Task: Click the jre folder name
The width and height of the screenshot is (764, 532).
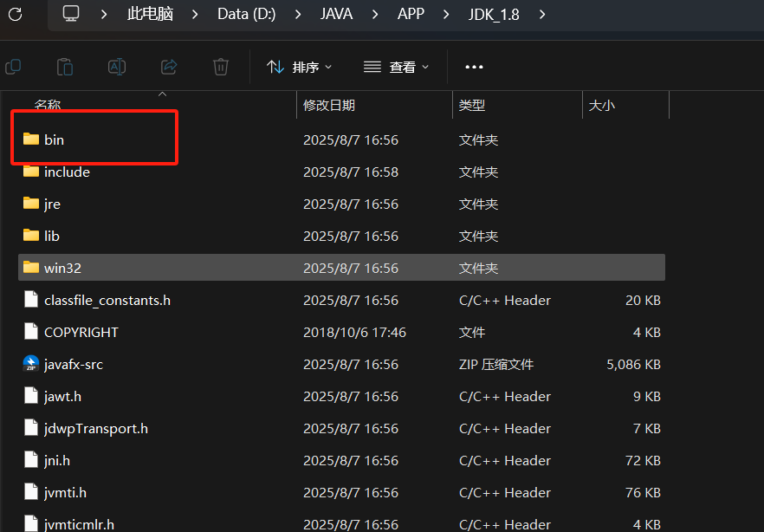Action: (52, 204)
